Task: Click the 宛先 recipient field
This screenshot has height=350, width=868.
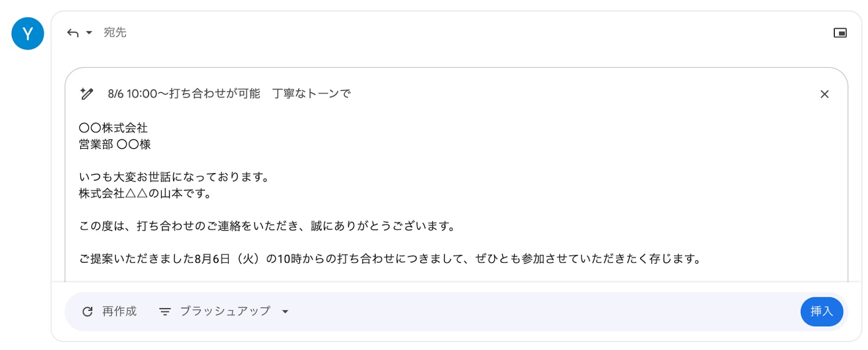Action: click(115, 33)
